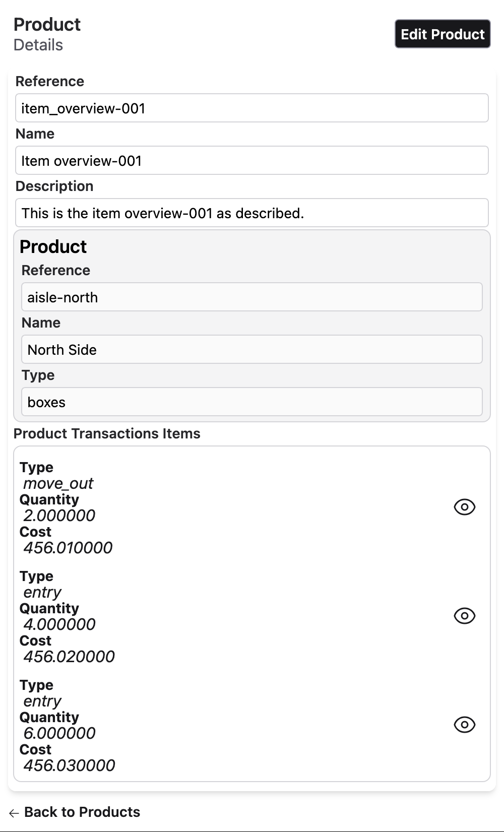Click the Edit Product button
504x832 pixels.
442,34
